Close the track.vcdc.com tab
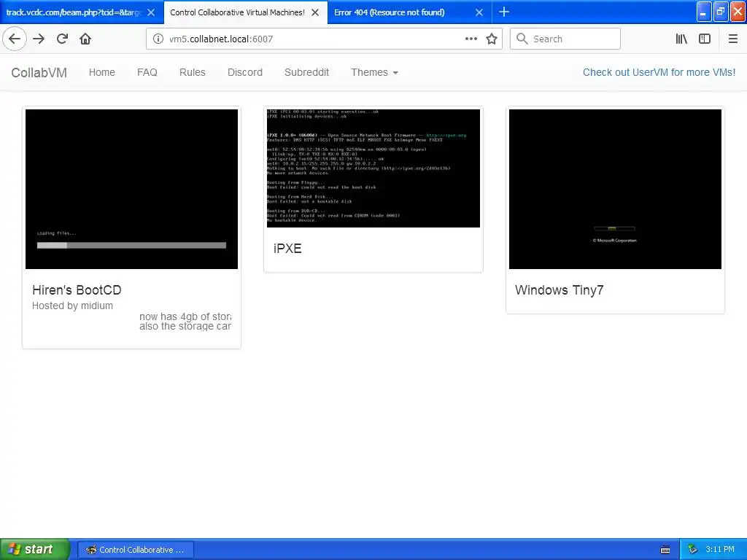This screenshot has width=747, height=560. [150, 12]
